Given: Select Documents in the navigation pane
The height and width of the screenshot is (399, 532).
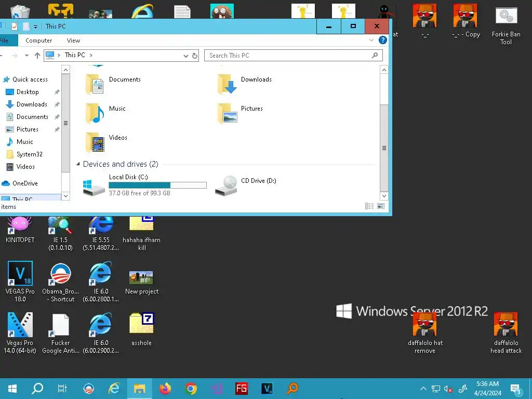Looking at the screenshot, I should coord(32,117).
